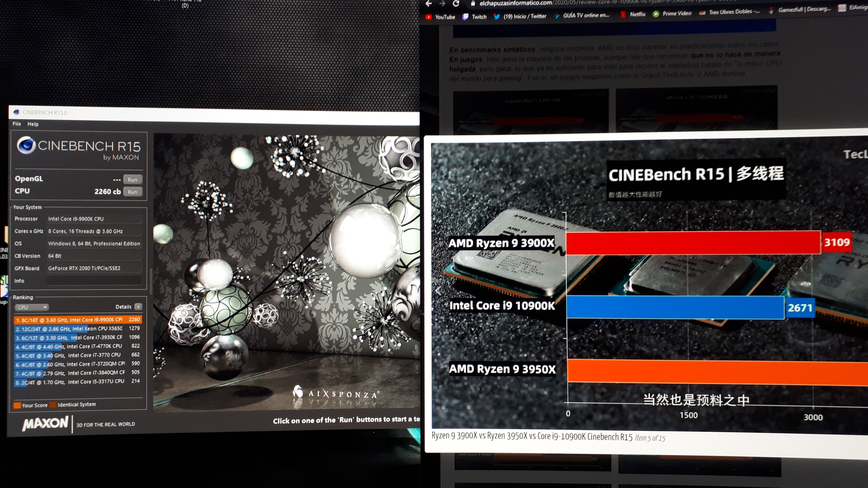Click the wPrime chart thumbnail in the article
This screenshot has height=488, width=868.
pyautogui.click(x=696, y=108)
